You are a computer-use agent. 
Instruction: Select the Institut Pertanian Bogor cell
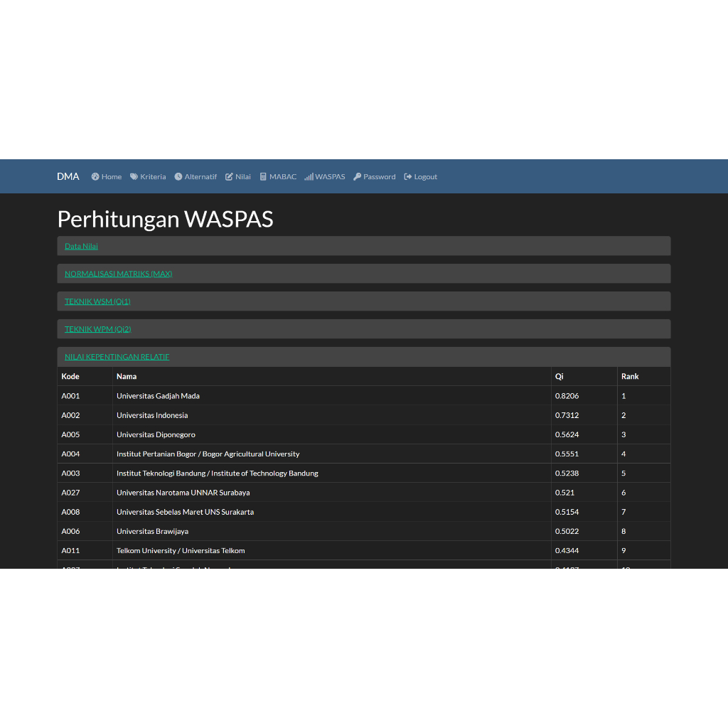[x=331, y=454]
